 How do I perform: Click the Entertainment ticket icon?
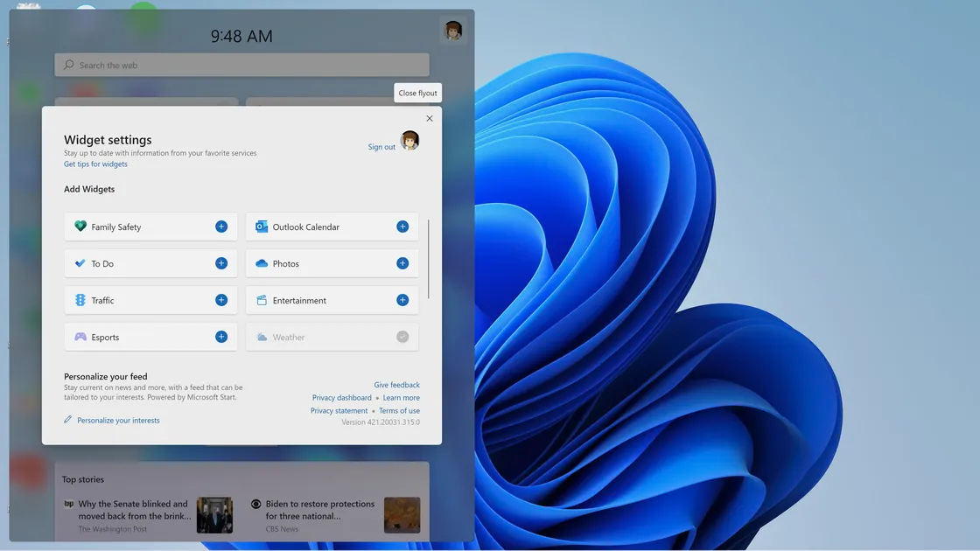click(x=262, y=300)
